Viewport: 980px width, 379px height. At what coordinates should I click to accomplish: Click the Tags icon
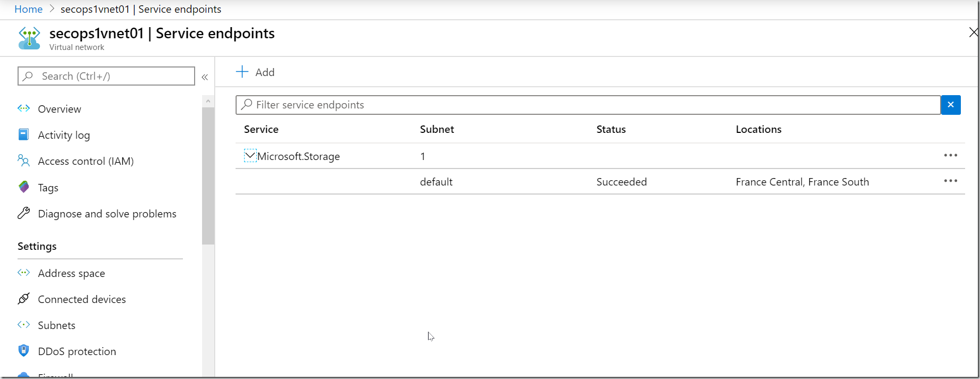point(23,187)
